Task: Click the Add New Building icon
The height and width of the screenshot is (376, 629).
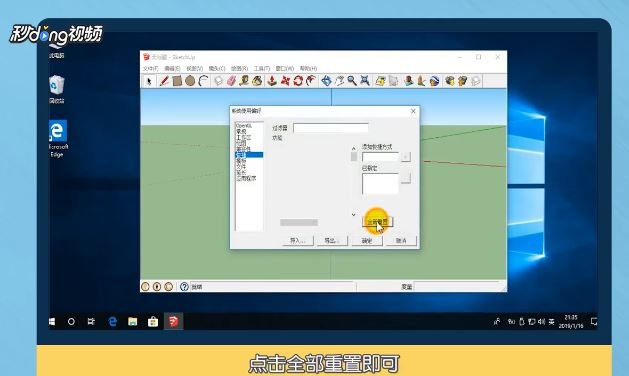Action: pos(408,81)
